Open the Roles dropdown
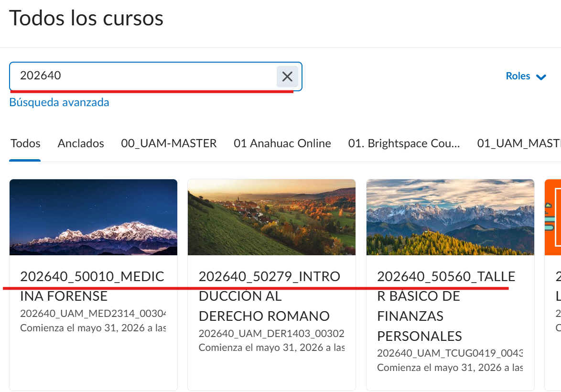561x392 pixels. click(x=526, y=76)
